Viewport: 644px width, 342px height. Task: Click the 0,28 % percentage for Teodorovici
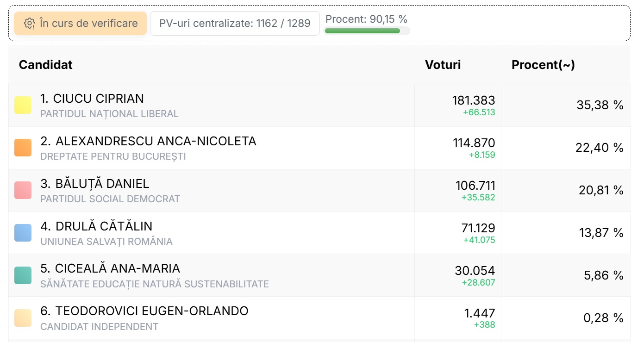(x=603, y=318)
